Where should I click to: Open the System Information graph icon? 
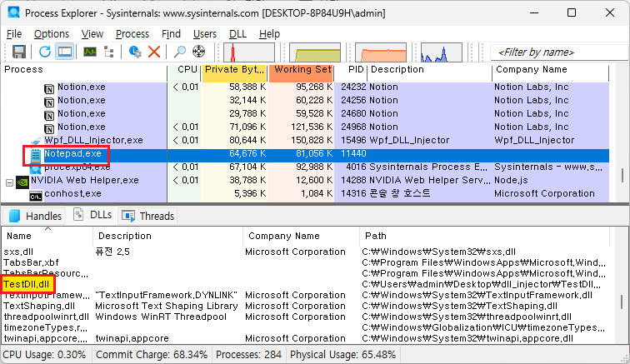[88, 52]
